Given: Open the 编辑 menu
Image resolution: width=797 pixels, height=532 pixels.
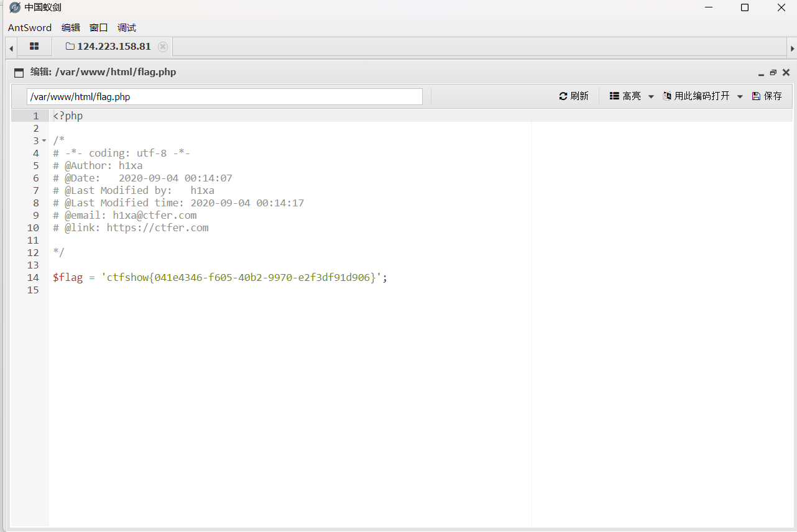Looking at the screenshot, I should pyautogui.click(x=71, y=28).
